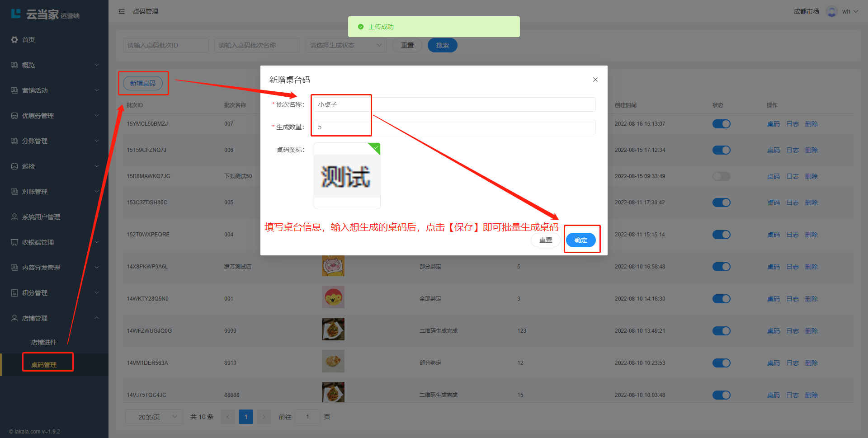The image size is (868, 438).
Task: Click the sidebar collapse icon in header
Action: pyautogui.click(x=122, y=11)
